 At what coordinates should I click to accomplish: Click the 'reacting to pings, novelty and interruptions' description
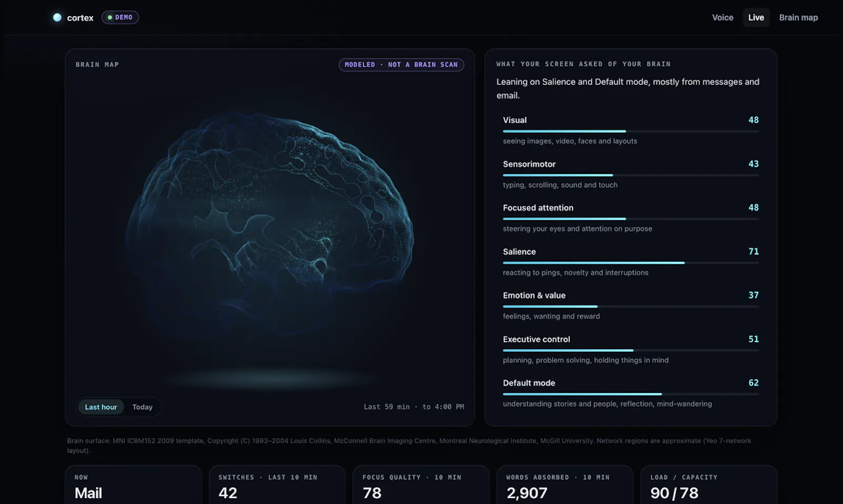pos(575,273)
